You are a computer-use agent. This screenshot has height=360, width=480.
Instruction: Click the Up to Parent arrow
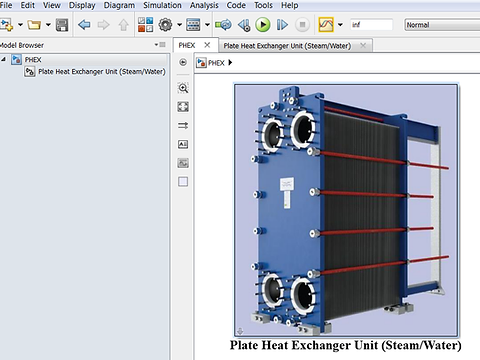[x=124, y=25]
